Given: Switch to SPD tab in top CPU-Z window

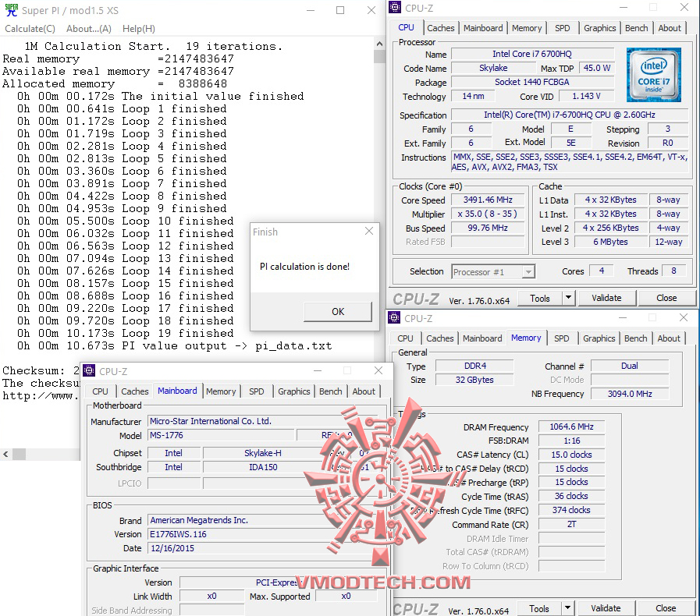Looking at the screenshot, I should (x=562, y=28).
